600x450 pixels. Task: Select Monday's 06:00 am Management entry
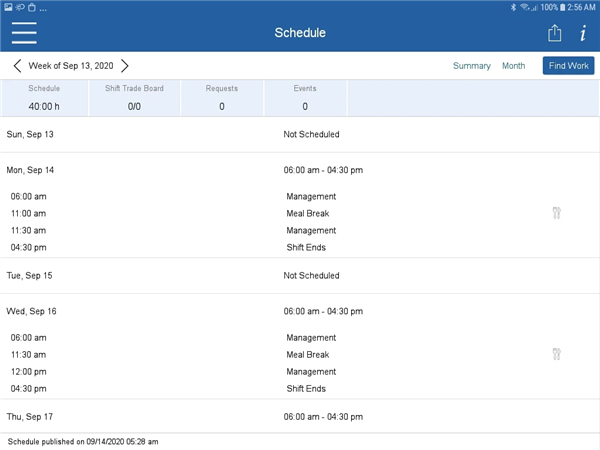coord(300,196)
